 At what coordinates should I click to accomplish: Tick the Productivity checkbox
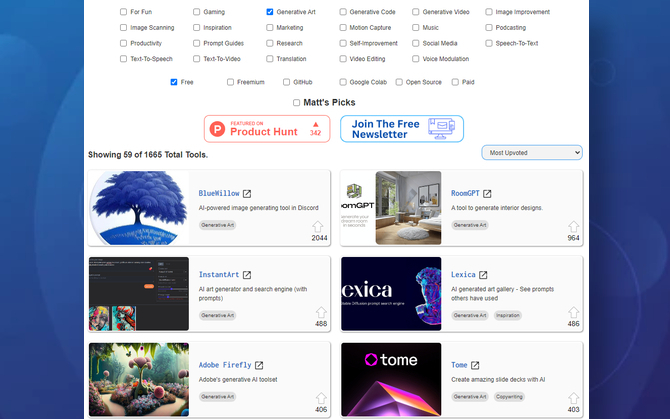(123, 43)
